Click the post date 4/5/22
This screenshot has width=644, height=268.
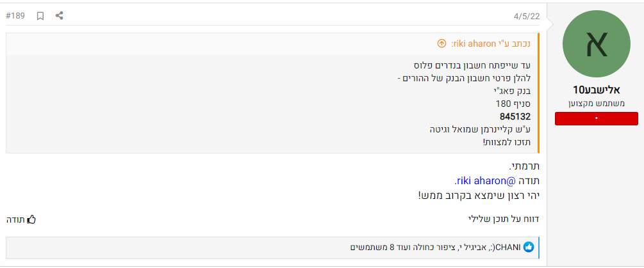[527, 15]
